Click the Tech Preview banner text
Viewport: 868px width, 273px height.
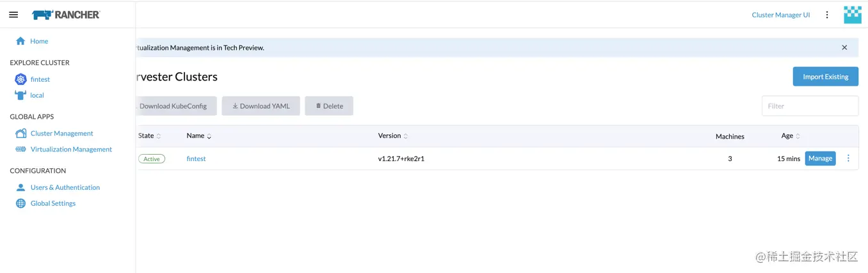pos(200,47)
